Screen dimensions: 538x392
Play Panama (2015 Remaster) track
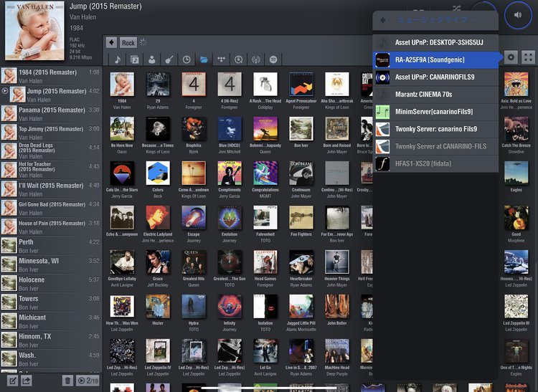(x=51, y=113)
